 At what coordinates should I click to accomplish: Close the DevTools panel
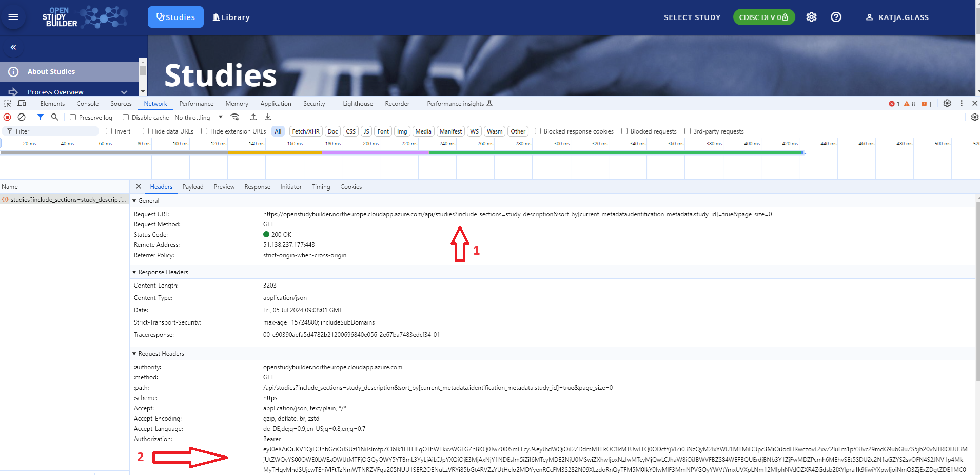point(975,103)
